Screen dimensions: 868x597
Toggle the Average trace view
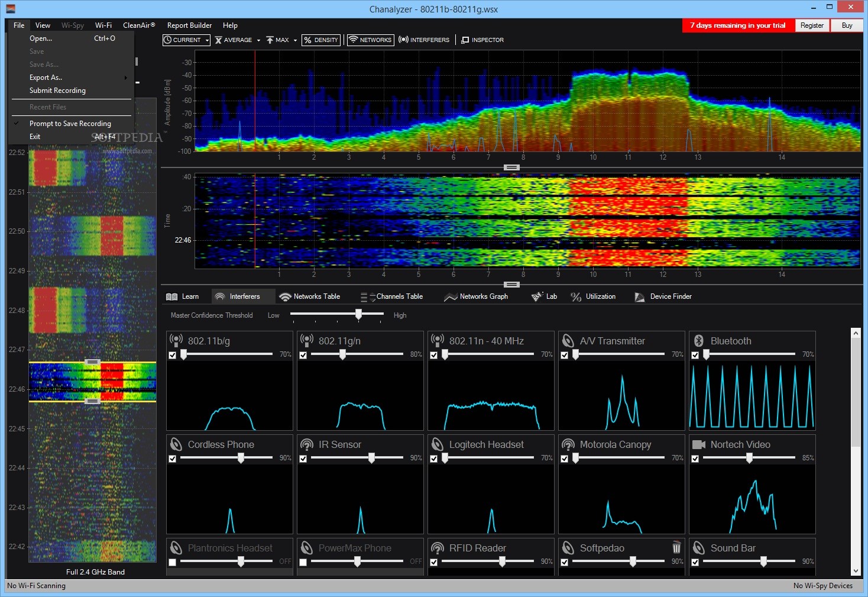coord(234,40)
